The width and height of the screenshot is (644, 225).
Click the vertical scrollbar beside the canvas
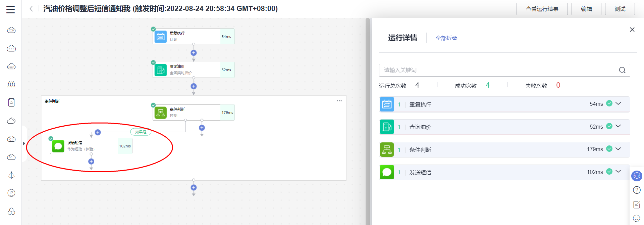(x=368, y=121)
